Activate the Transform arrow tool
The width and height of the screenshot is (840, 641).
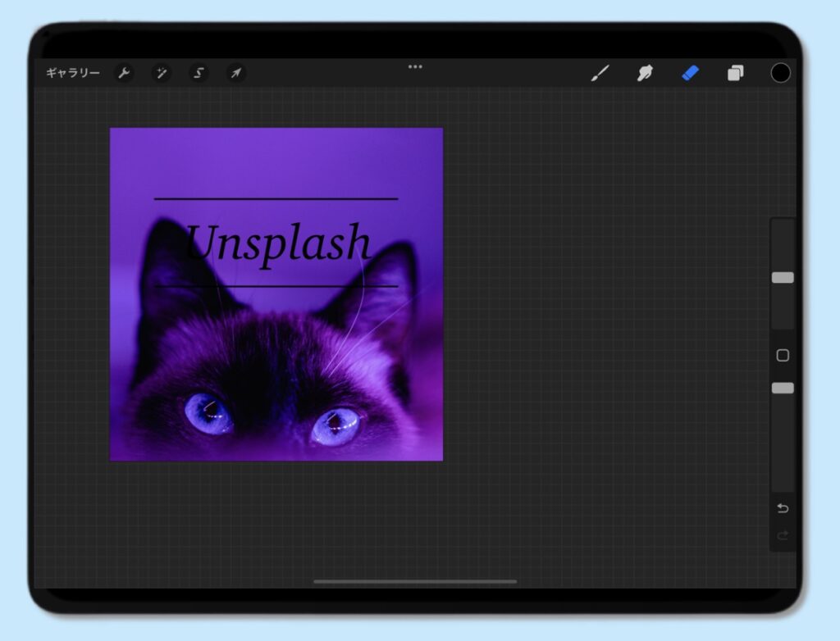coord(236,73)
